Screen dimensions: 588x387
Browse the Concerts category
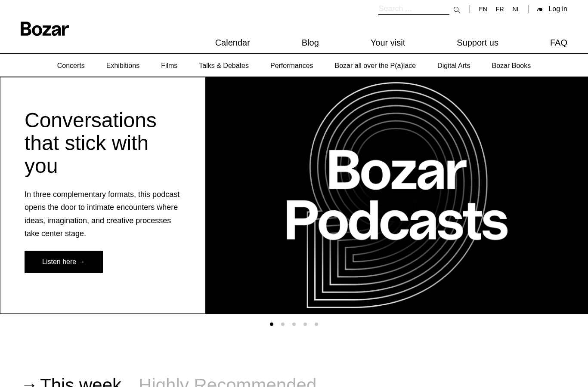(71, 65)
